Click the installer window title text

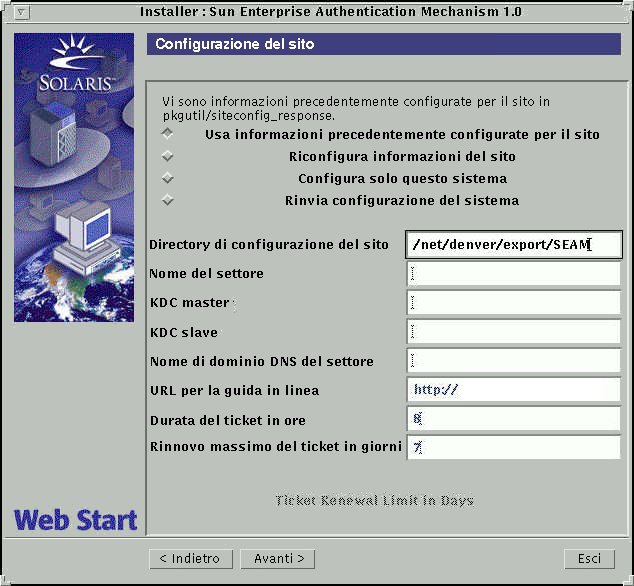tap(330, 12)
